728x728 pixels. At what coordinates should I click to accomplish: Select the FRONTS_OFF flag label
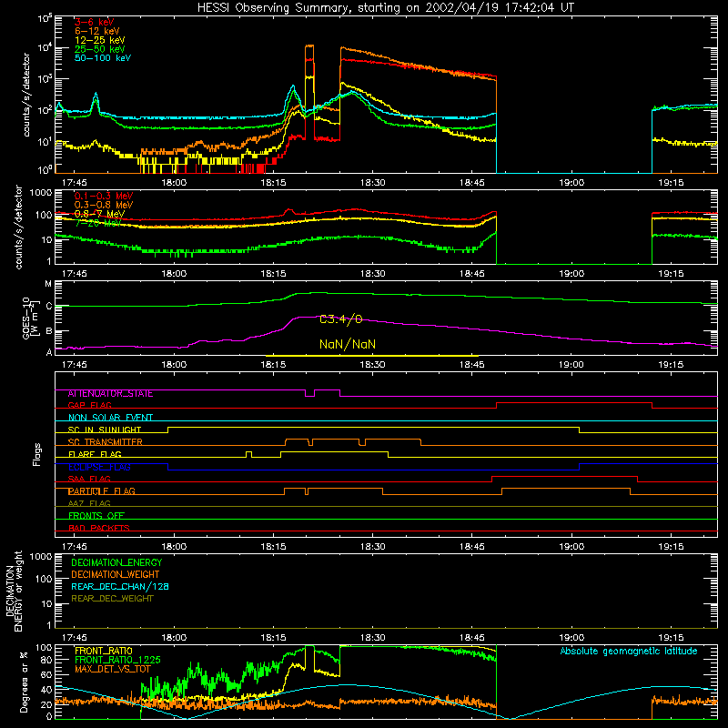(96, 516)
